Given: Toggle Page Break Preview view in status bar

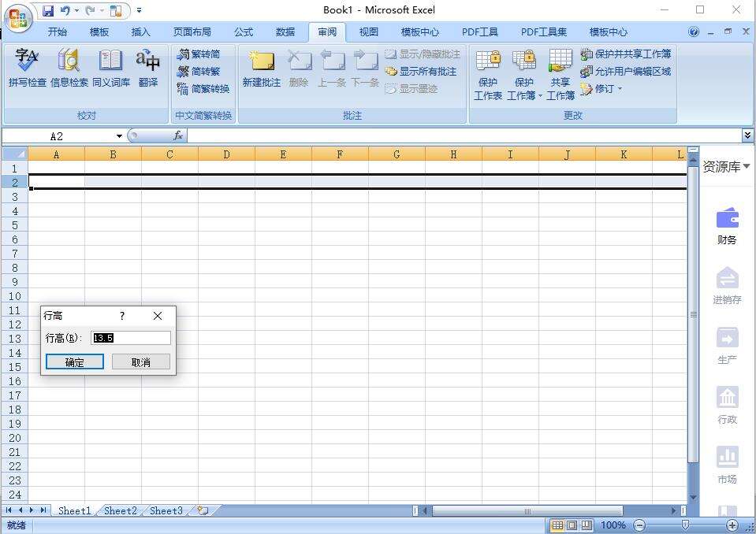Looking at the screenshot, I should (x=587, y=525).
